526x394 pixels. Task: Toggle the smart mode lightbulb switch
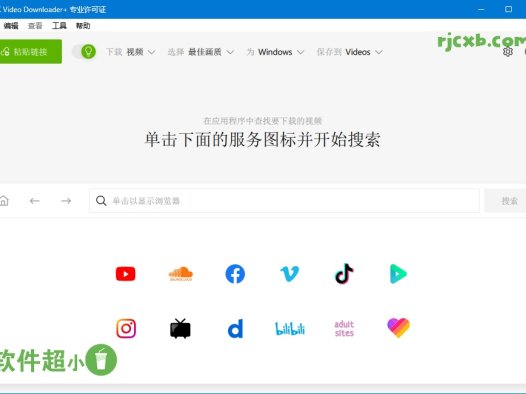(84, 52)
